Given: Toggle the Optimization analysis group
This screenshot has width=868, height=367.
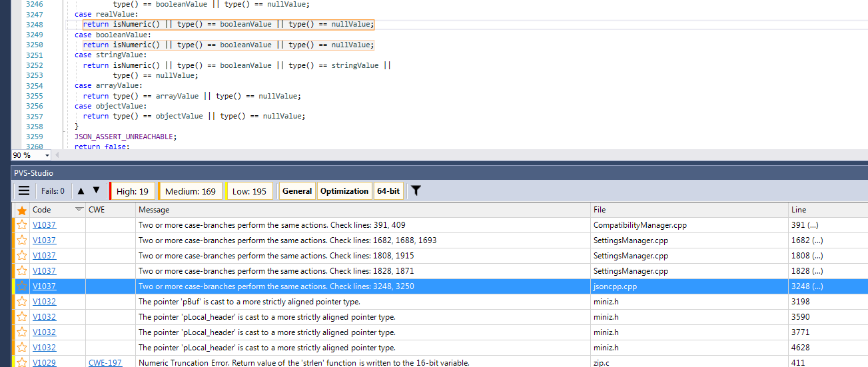Looking at the screenshot, I should 344,191.
